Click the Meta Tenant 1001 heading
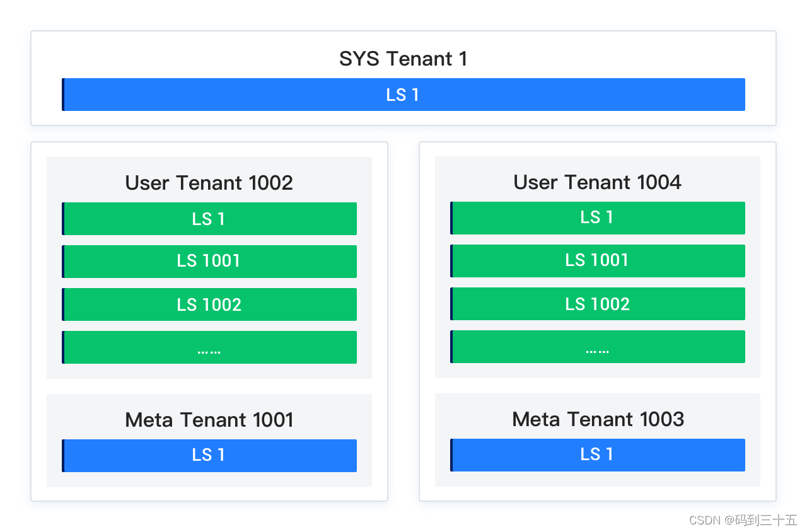807x532 pixels. 209,420
